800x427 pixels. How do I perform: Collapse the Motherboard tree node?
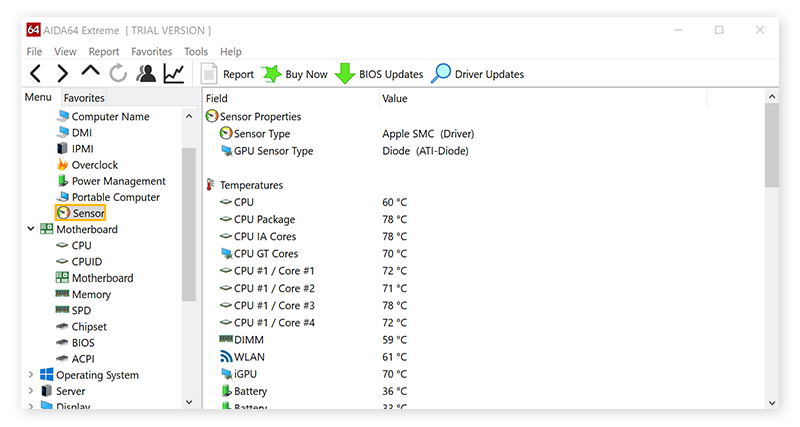[31, 229]
